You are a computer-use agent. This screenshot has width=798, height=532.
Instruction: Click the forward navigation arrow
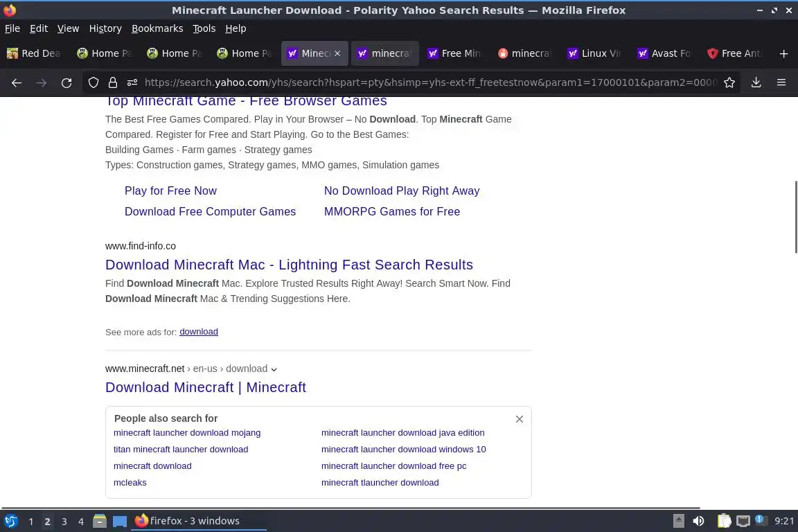42,82
